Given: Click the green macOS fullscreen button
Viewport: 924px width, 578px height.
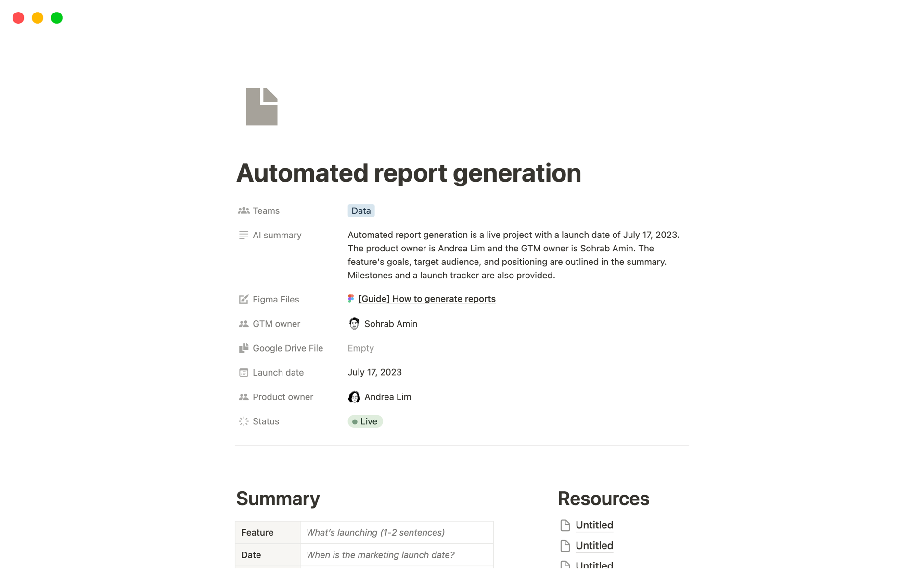Looking at the screenshot, I should [x=57, y=18].
